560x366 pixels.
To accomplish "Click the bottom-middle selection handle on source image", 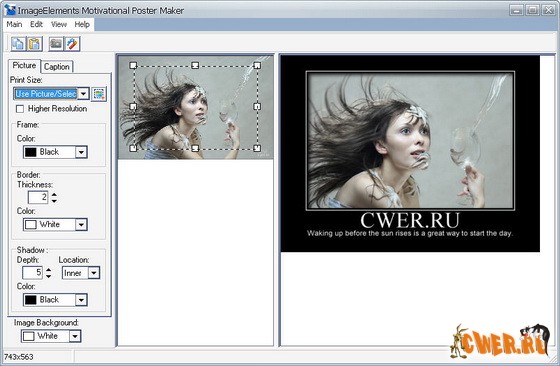I will coord(195,148).
